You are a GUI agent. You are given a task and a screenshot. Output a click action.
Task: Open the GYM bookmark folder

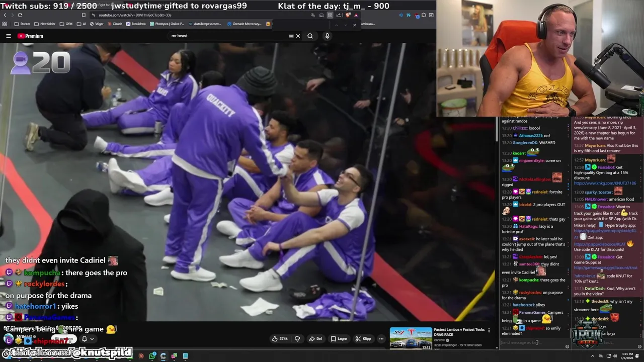pos(66,24)
